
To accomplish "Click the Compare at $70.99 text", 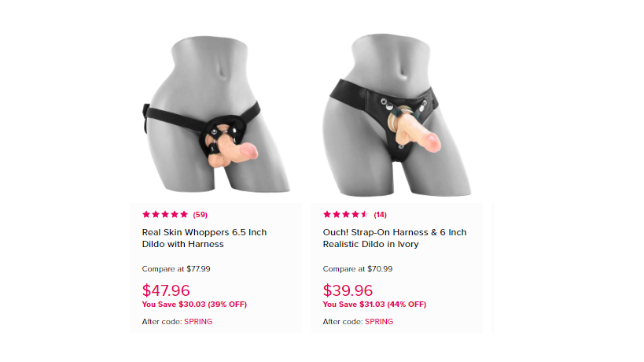I will click(358, 269).
